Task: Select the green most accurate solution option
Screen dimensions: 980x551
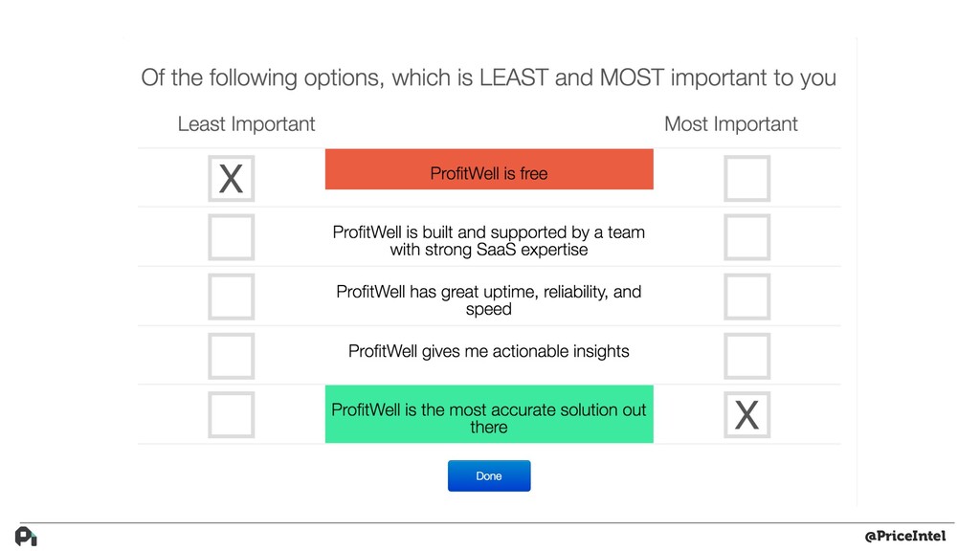Action: [x=489, y=414]
